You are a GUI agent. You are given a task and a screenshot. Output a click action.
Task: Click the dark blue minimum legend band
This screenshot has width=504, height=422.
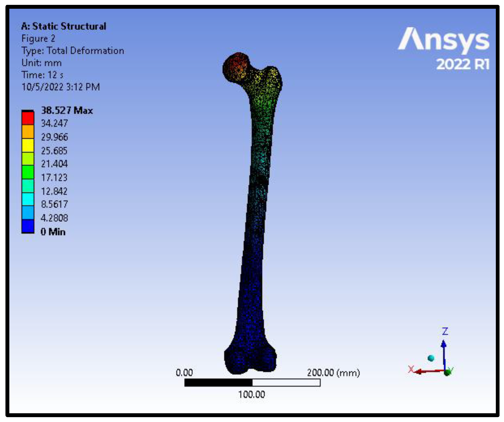pyautogui.click(x=28, y=226)
